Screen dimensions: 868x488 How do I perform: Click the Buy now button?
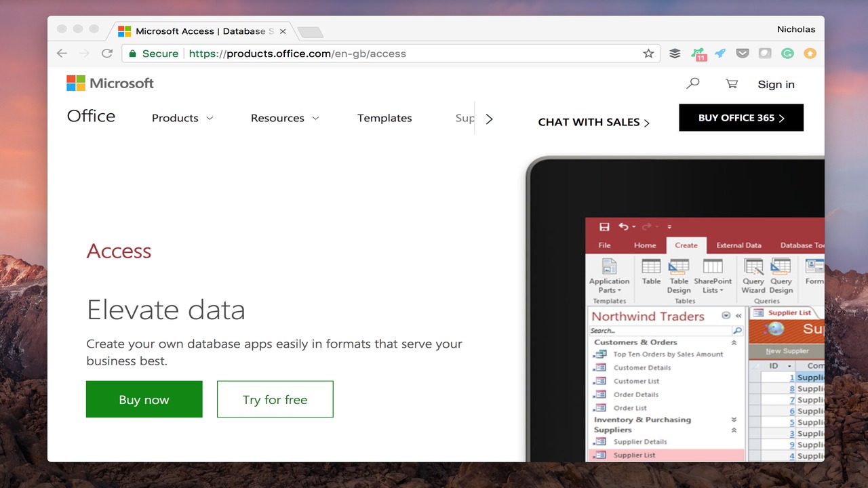click(144, 399)
